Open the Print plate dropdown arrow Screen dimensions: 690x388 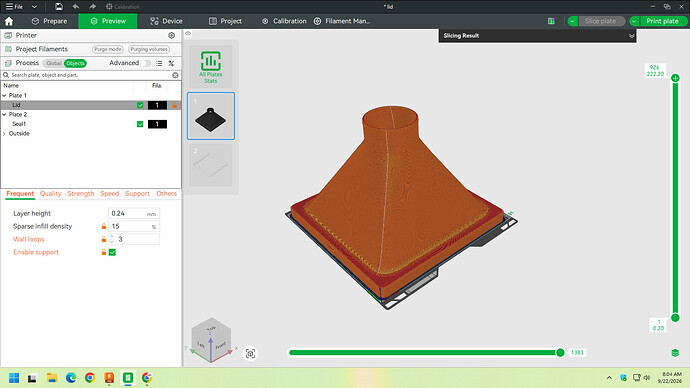click(634, 21)
